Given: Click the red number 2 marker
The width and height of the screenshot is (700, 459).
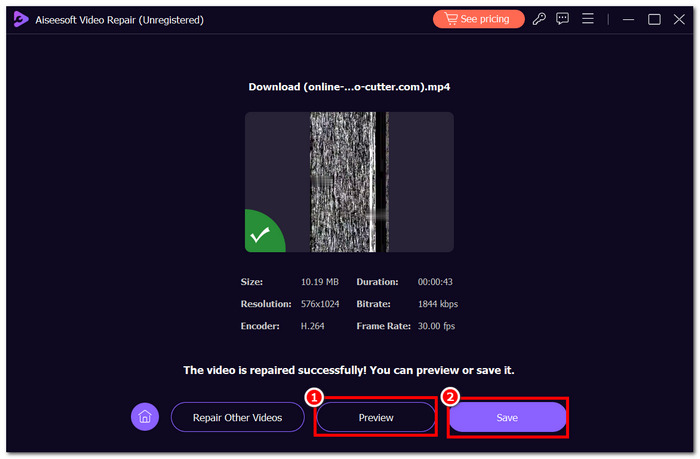Looking at the screenshot, I should pyautogui.click(x=450, y=396).
